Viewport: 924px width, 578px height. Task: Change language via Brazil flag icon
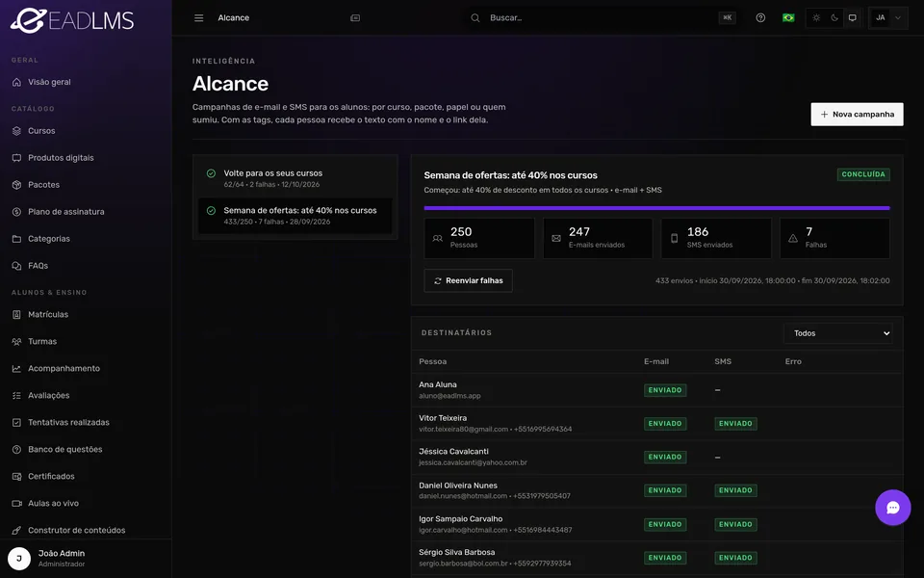click(x=788, y=17)
